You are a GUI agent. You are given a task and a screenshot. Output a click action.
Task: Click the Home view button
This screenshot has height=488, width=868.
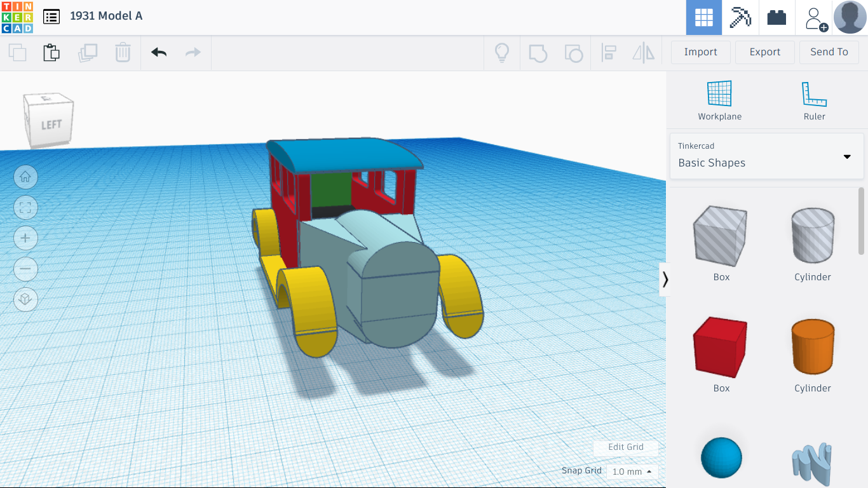[25, 177]
